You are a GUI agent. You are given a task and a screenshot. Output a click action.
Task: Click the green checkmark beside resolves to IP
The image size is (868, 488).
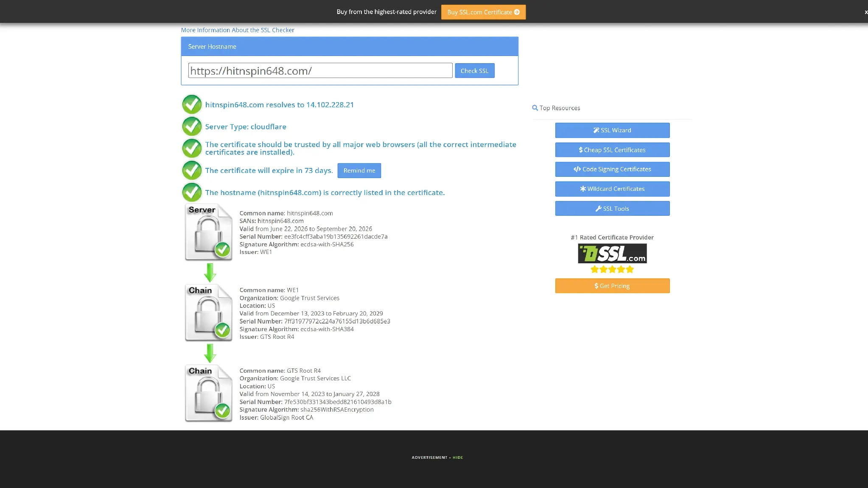click(192, 104)
